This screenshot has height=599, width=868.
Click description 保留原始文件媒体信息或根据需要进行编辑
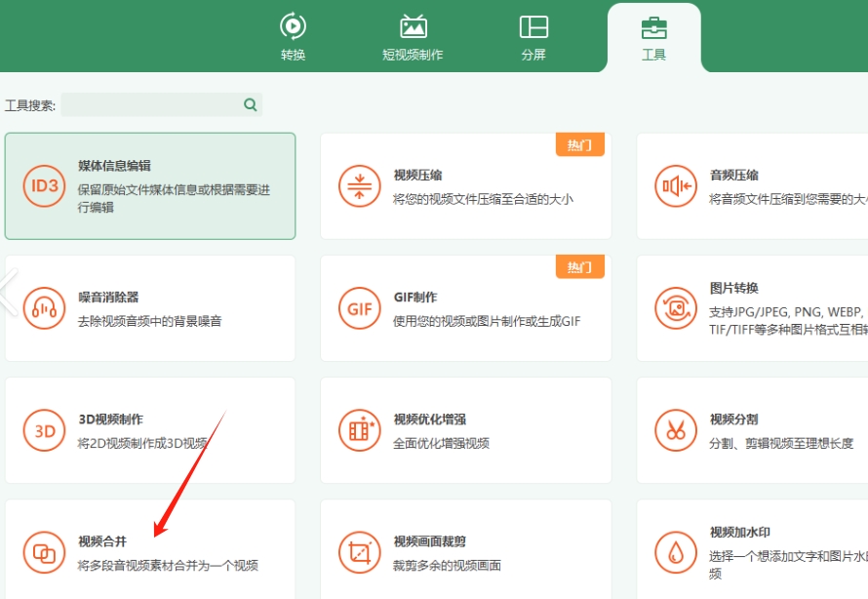(174, 199)
